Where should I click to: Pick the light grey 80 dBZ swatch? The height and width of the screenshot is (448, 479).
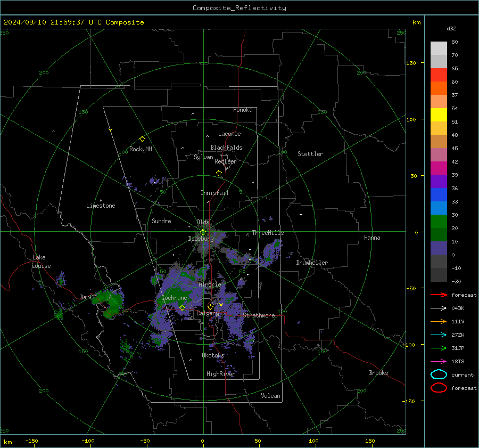[439, 48]
